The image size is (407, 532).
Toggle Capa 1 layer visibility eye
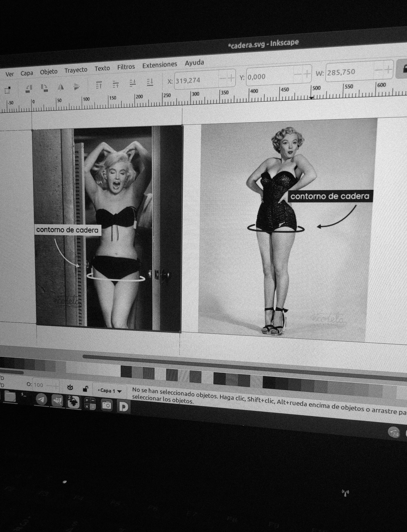[x=70, y=387]
